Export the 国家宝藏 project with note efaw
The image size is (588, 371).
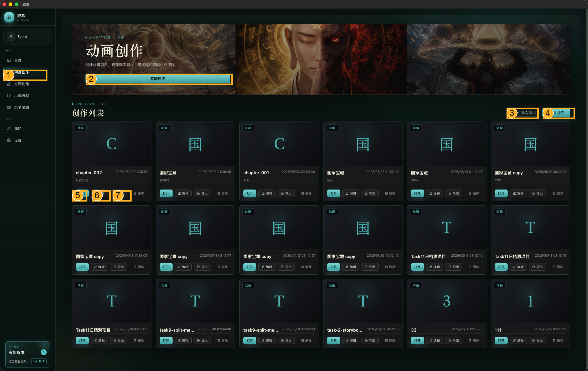coord(454,193)
